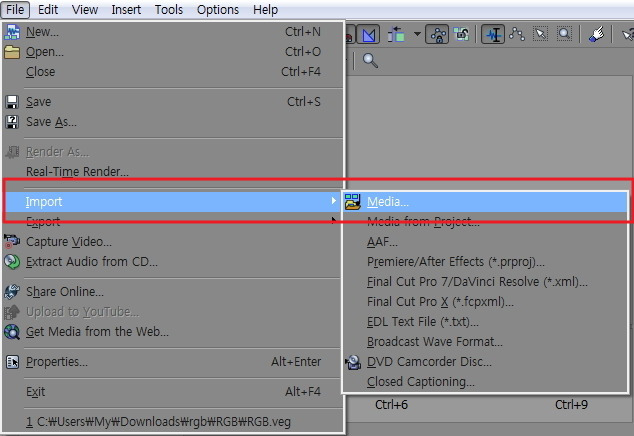Select Premiere/After Effects (*.prproj) import
The image size is (634, 436).
pyautogui.click(x=485, y=262)
